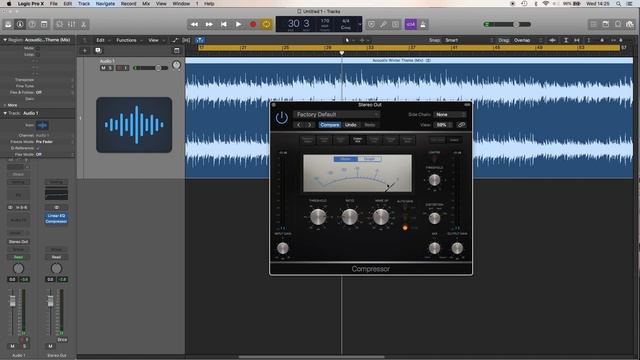Click the Rewind transport button
The width and height of the screenshot is (640, 360).
tap(194, 24)
